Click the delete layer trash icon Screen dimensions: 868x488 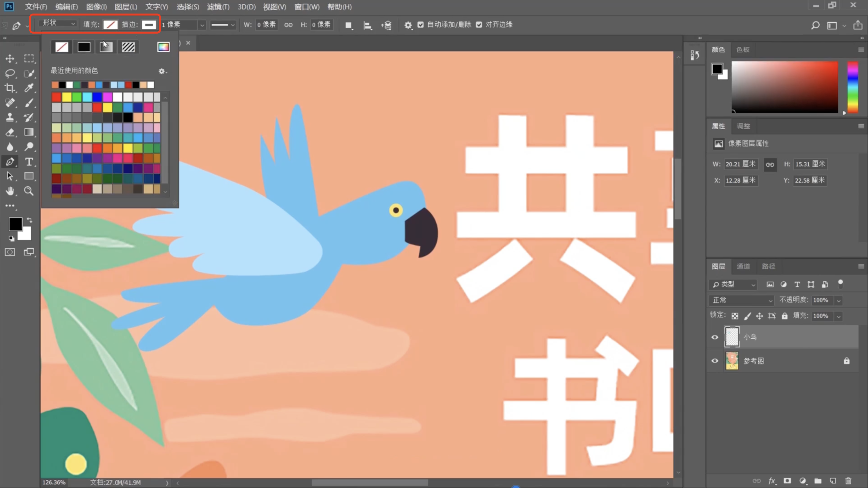(848, 481)
